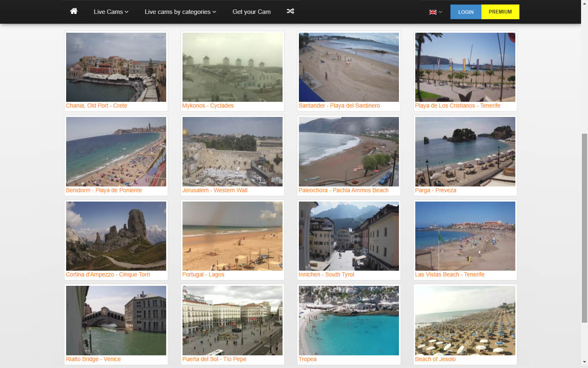This screenshot has width=588, height=368.
Task: Open the Beach of Jesolo webcam thumbnail
Action: coord(465,321)
